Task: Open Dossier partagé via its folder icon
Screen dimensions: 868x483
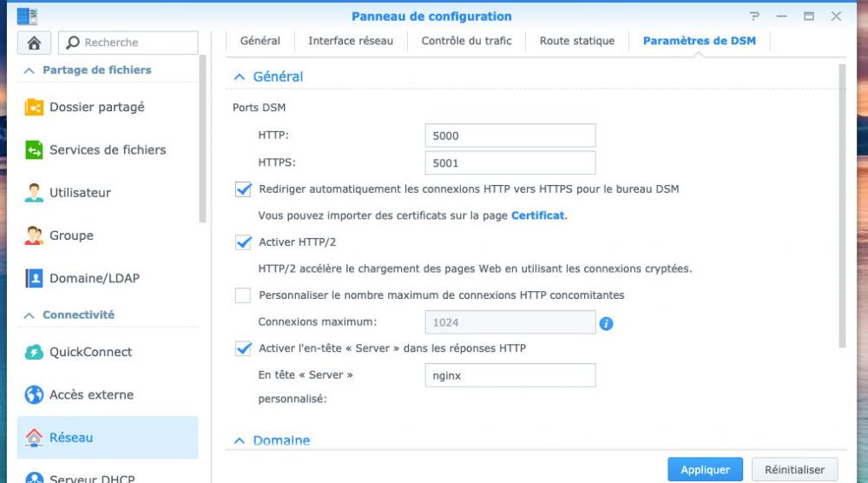Action: tap(35, 108)
